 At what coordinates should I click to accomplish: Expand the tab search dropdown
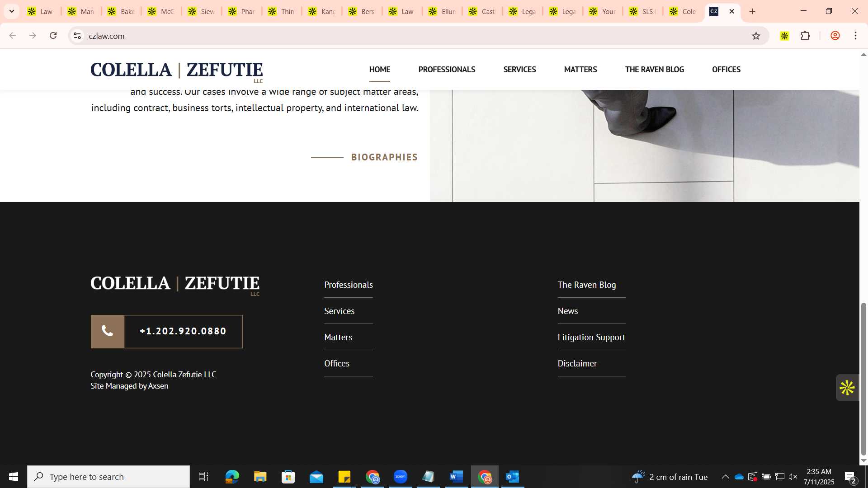pyautogui.click(x=12, y=11)
